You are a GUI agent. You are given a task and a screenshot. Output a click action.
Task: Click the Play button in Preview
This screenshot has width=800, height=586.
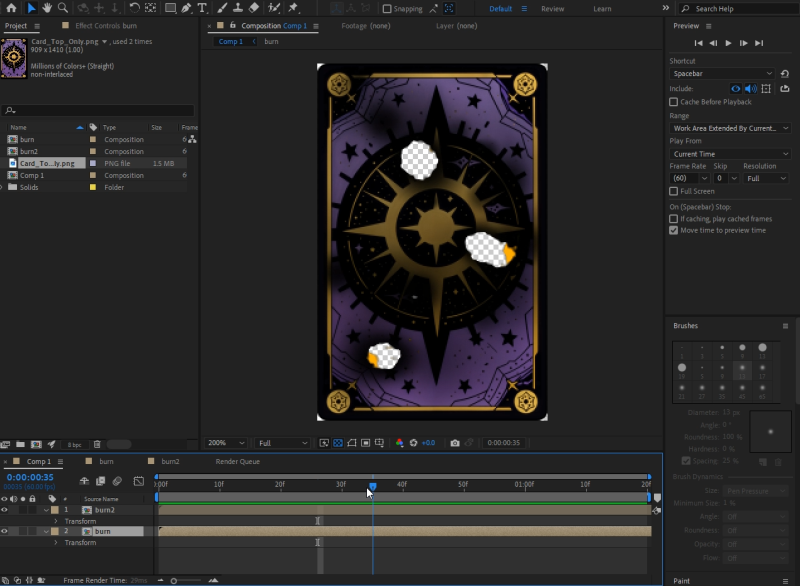(x=728, y=43)
